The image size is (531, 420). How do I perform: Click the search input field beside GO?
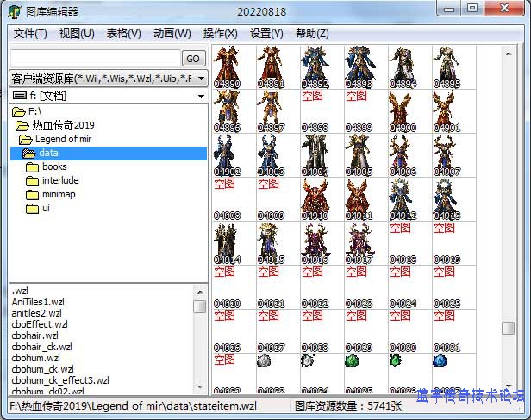95,58
